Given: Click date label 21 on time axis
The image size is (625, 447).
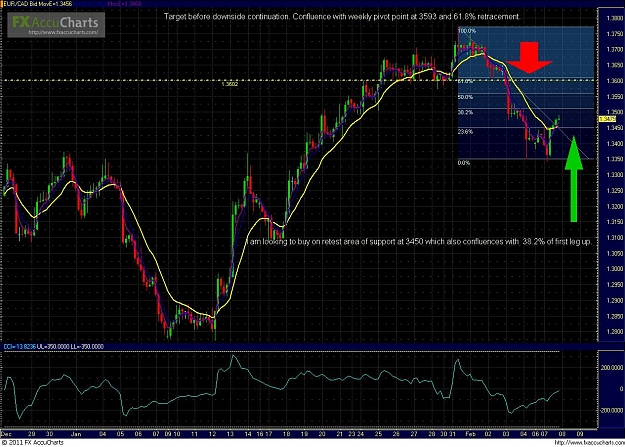Looking at the screenshot, I should tap(339, 434).
